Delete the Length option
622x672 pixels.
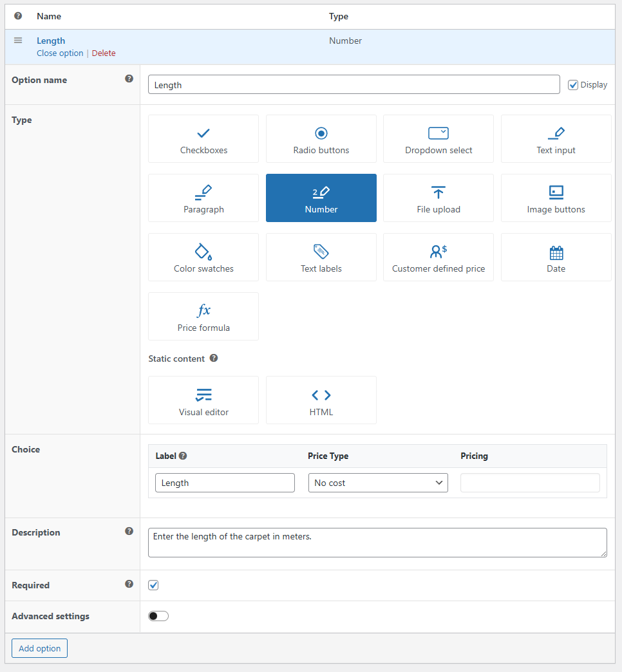tap(104, 53)
